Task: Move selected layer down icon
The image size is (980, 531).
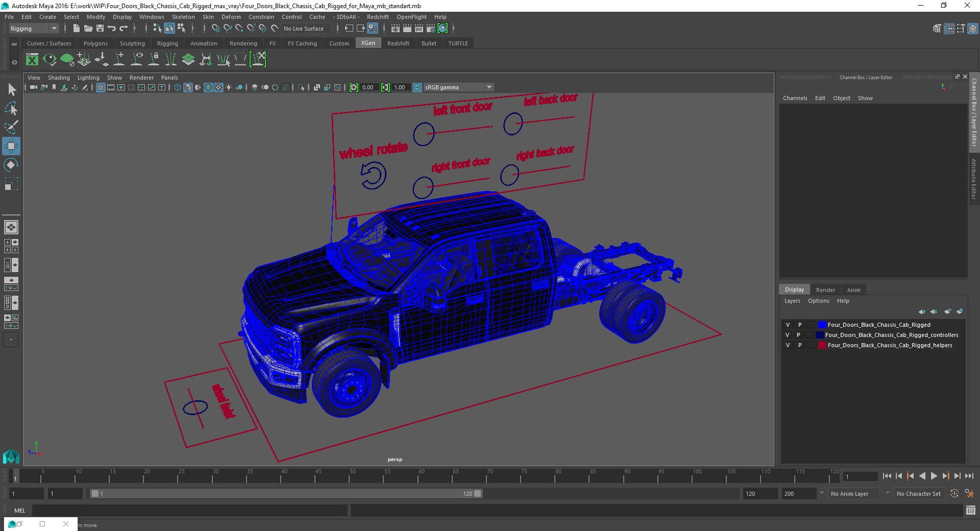Action: tap(934, 311)
